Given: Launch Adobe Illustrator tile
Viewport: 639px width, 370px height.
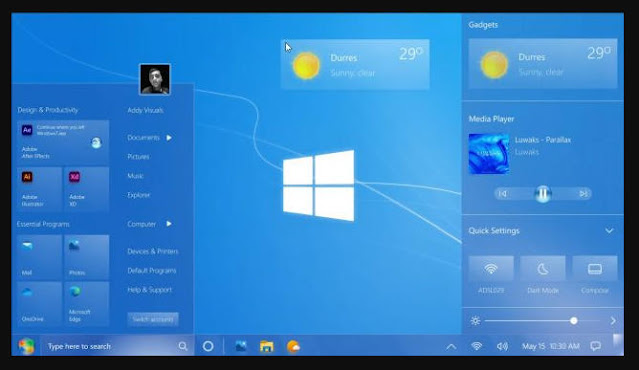Looking at the screenshot, I should tap(40, 189).
